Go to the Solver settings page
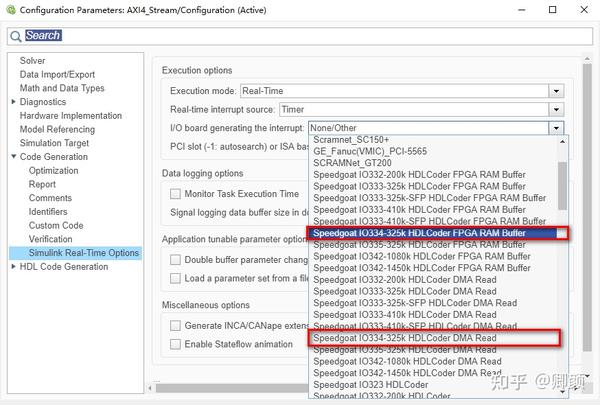This screenshot has width=600, height=405. pyautogui.click(x=33, y=61)
